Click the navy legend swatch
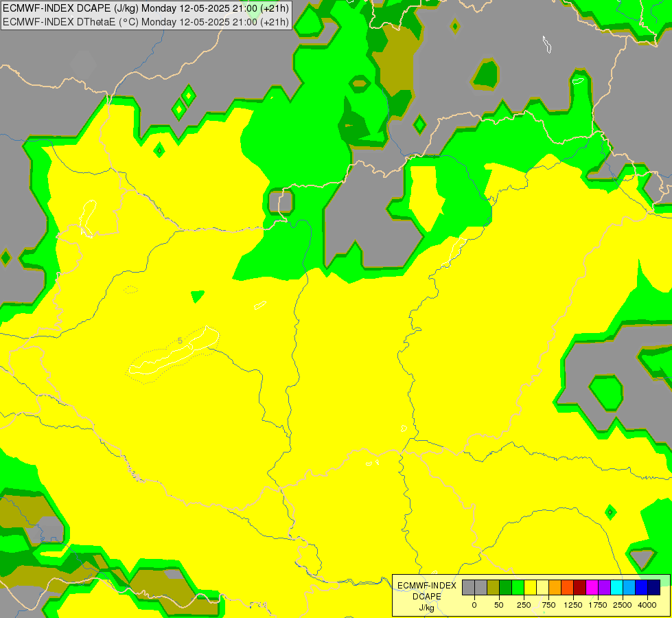This screenshot has height=618, width=672. tap(654, 587)
